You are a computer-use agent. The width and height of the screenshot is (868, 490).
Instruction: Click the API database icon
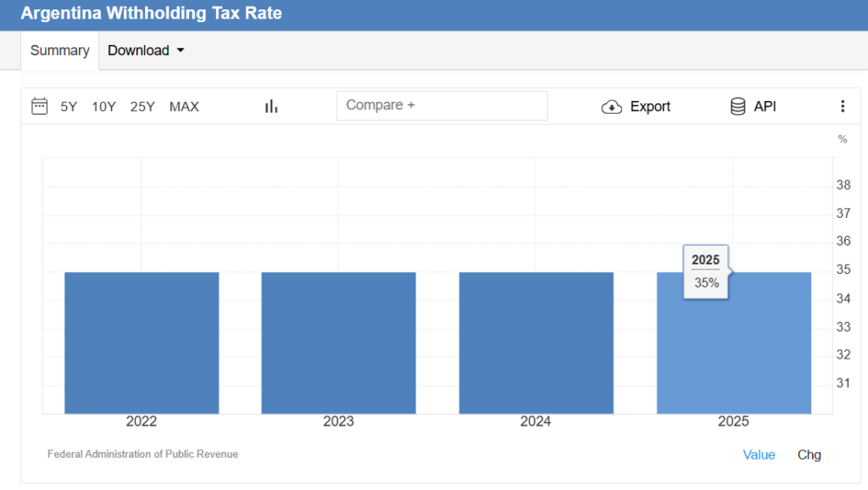[x=737, y=106]
